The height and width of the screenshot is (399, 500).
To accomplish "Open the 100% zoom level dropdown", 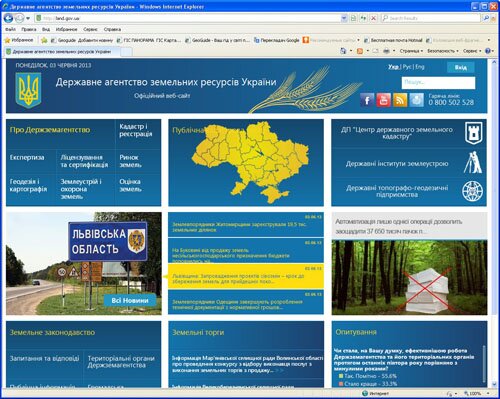I will 488,394.
